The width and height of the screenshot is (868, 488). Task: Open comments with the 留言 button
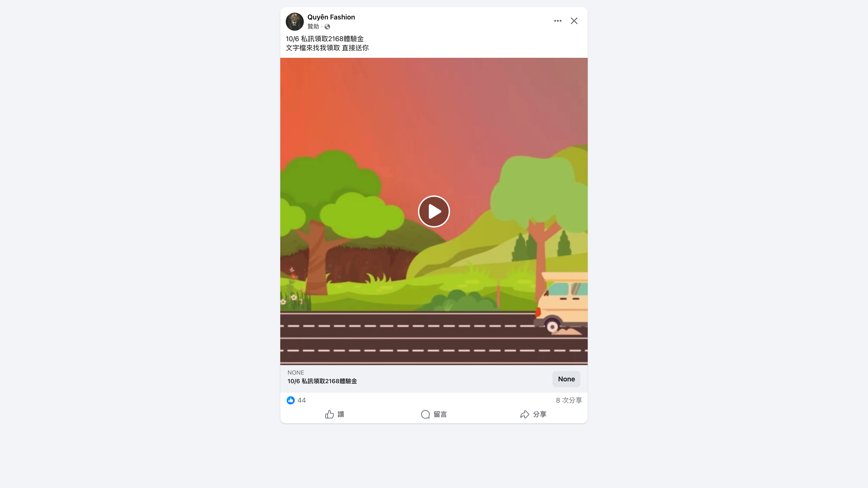[x=434, y=414]
